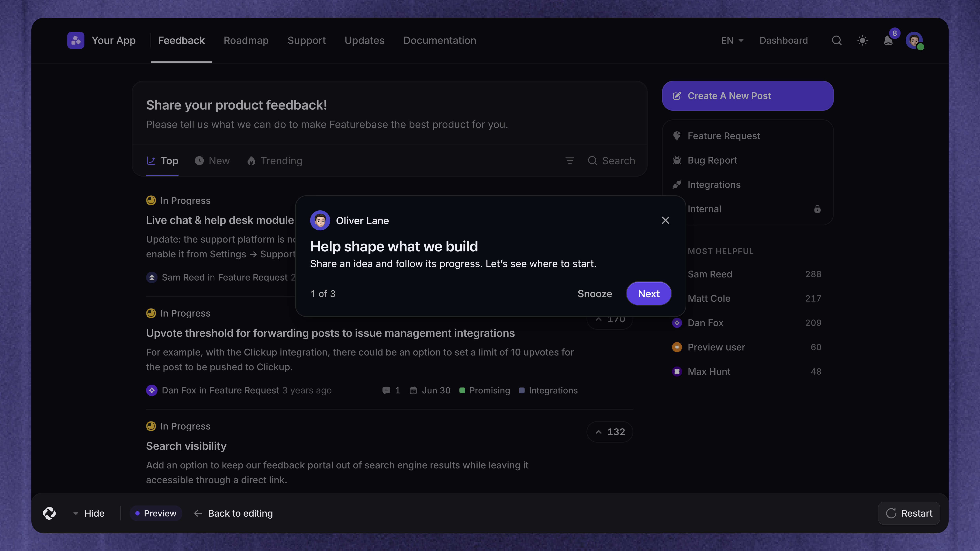Select the Bug Report board
This screenshot has width=980, height=551.
[x=748, y=160]
